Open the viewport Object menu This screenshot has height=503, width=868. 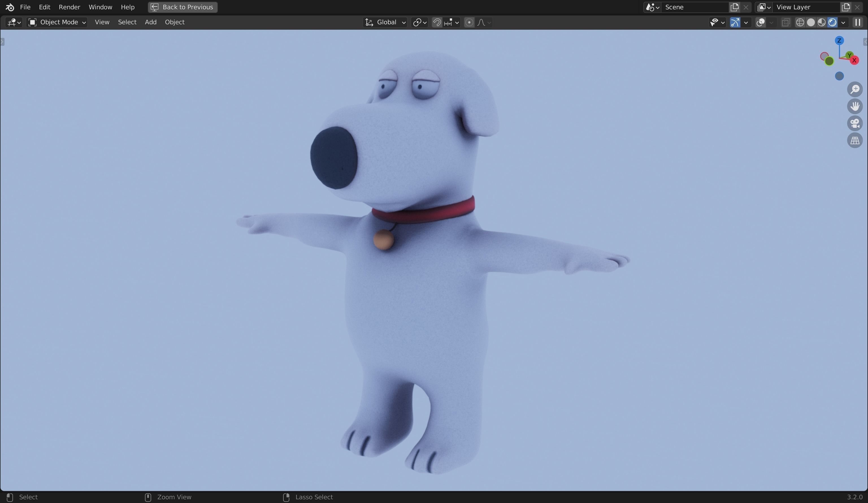[x=175, y=22]
